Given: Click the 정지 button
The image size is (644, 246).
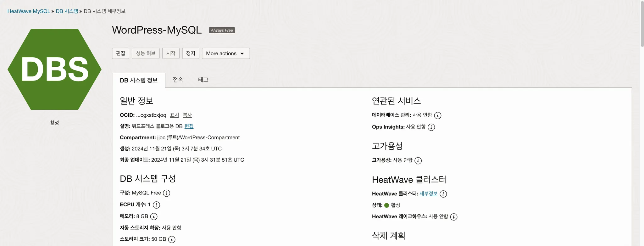Looking at the screenshot, I should point(191,53).
